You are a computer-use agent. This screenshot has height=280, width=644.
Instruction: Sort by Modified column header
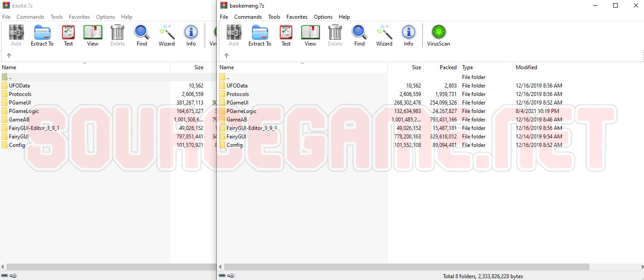click(526, 67)
